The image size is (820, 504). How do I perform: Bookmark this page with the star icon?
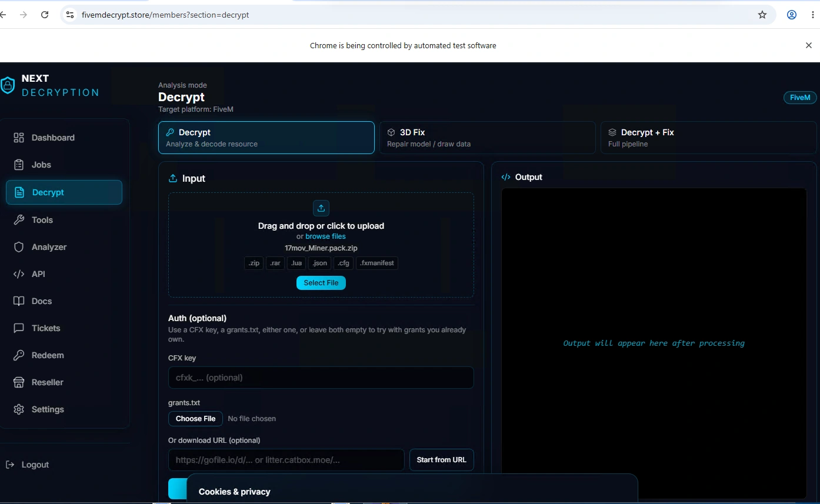point(762,15)
